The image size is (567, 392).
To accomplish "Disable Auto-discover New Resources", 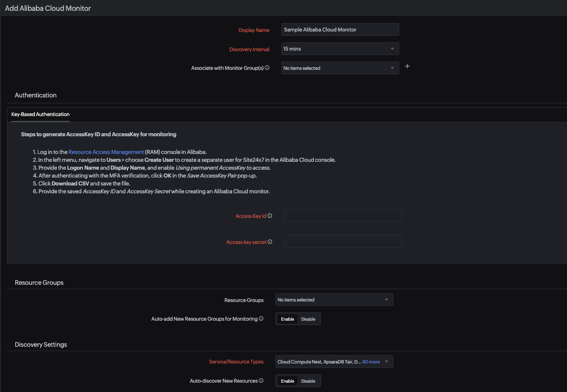I will coord(308,381).
